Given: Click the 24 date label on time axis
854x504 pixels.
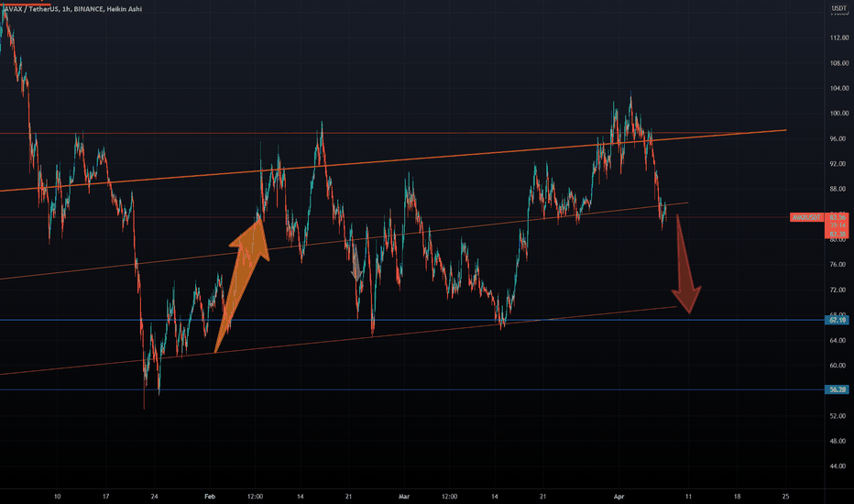Looking at the screenshot, I should (154, 497).
